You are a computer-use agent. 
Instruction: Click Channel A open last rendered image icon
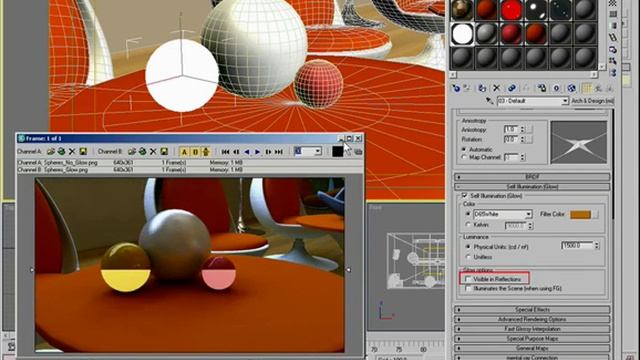click(x=61, y=151)
